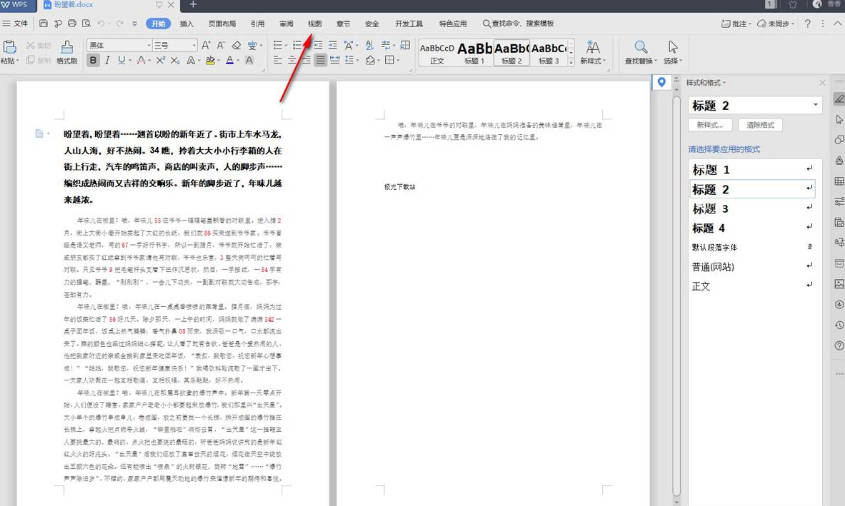
Task: Open the 查找替换 (Find and Replace) tool
Action: point(641,53)
